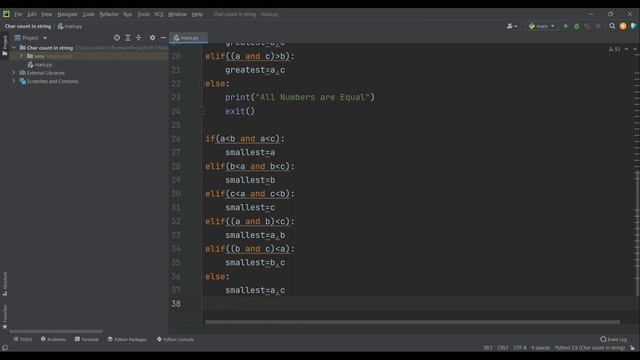
Task: Click the stop button in the run toolbar
Action: [598, 26]
